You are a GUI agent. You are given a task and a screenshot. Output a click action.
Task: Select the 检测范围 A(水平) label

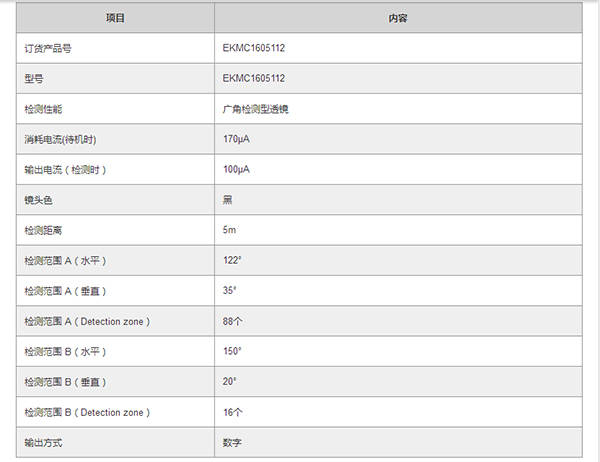(x=65, y=260)
